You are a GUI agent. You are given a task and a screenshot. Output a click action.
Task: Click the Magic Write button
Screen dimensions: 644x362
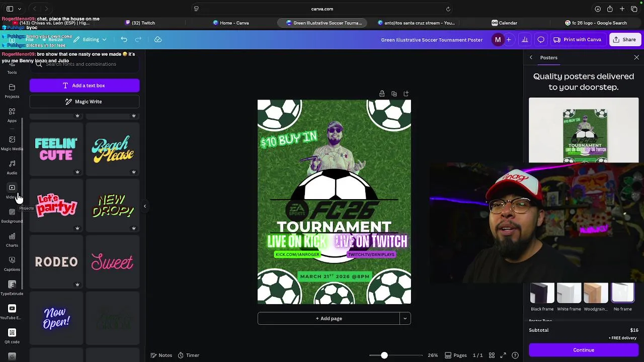pyautogui.click(x=85, y=102)
